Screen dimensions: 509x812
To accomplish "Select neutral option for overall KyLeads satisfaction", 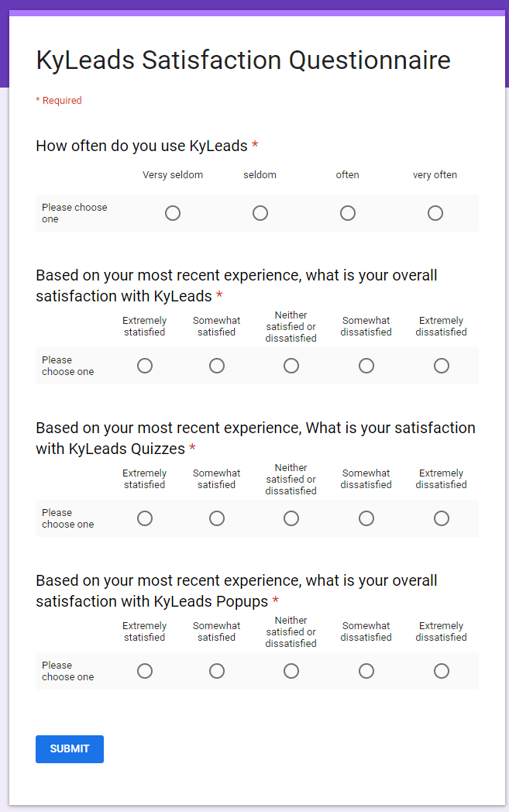I will click(x=291, y=366).
